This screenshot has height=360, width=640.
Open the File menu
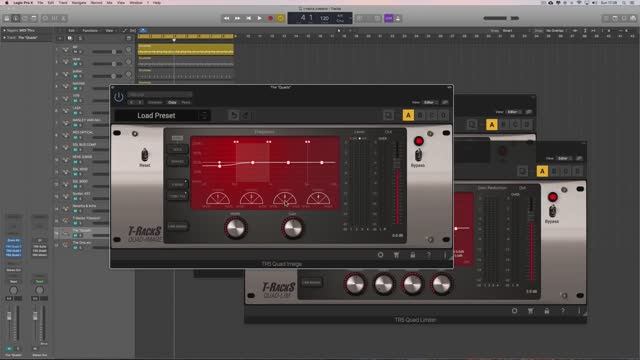[x=40, y=2]
